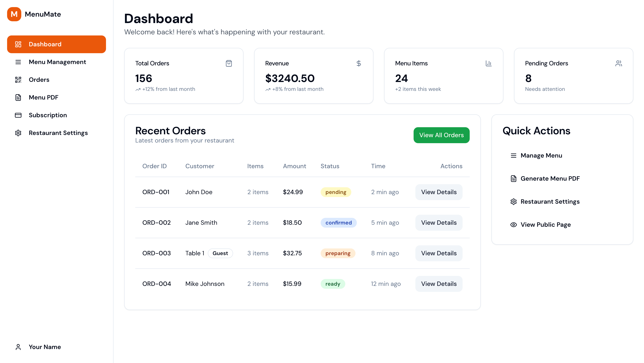Image resolution: width=644 pixels, height=363 pixels.
Task: Click the confirmed status badge for ORD-002
Action: (x=338, y=222)
